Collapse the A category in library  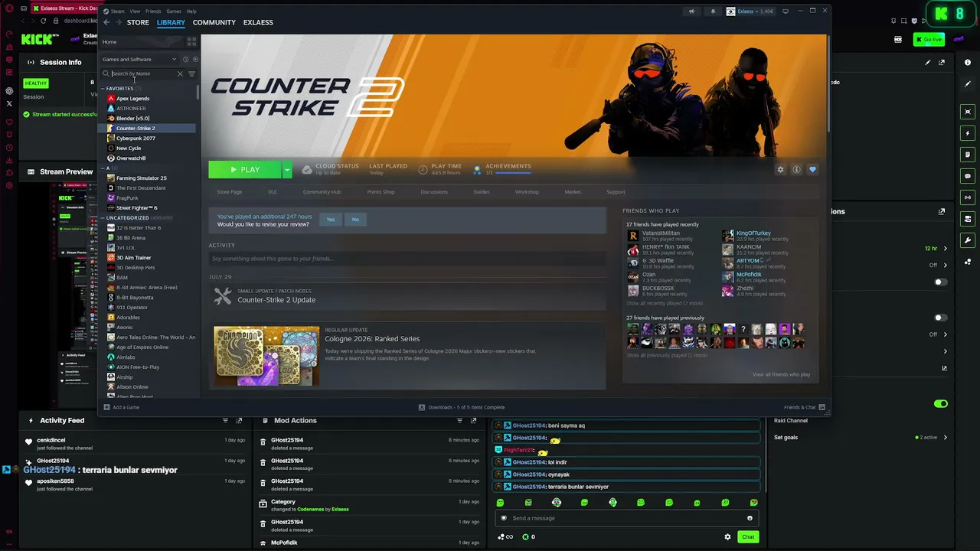point(103,168)
